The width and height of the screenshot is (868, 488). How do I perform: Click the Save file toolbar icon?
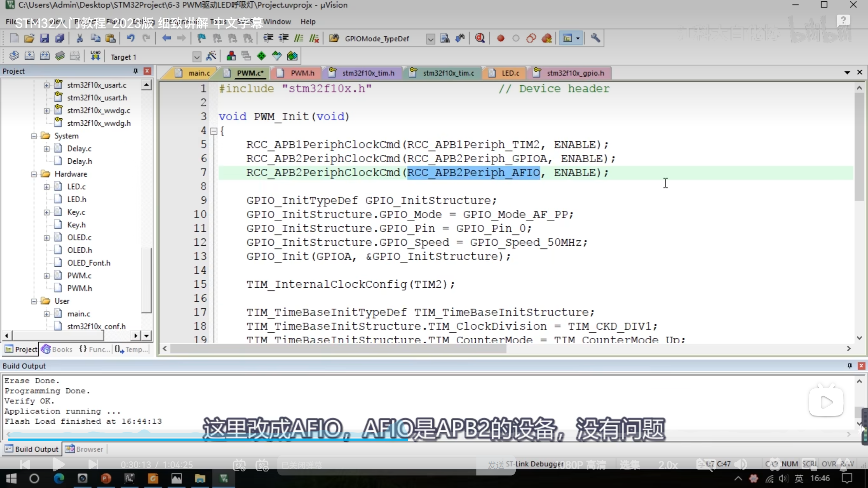(x=44, y=38)
